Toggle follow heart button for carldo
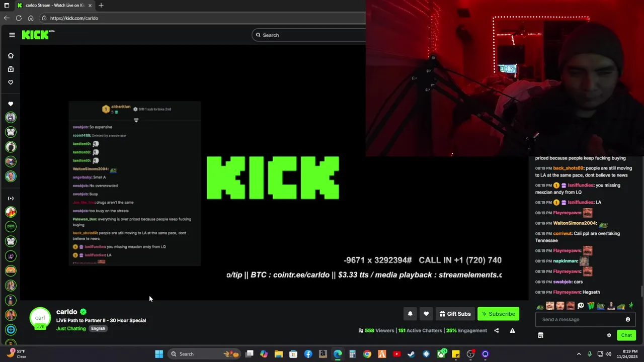The height and width of the screenshot is (362, 644). click(426, 314)
